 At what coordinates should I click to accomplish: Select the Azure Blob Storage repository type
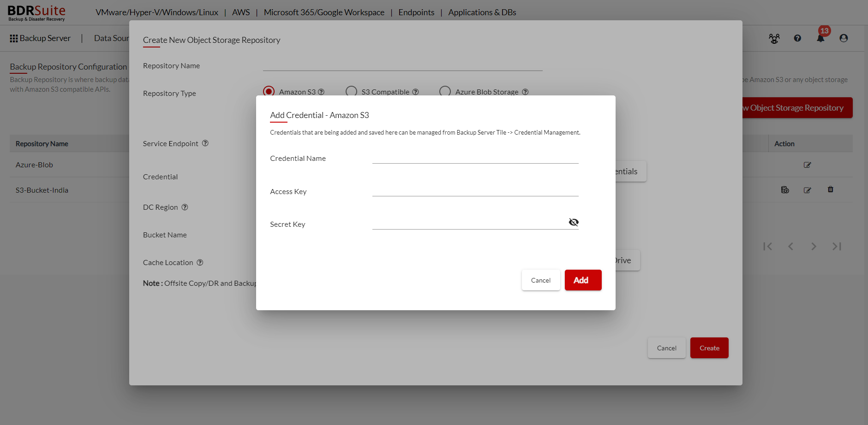445,92
